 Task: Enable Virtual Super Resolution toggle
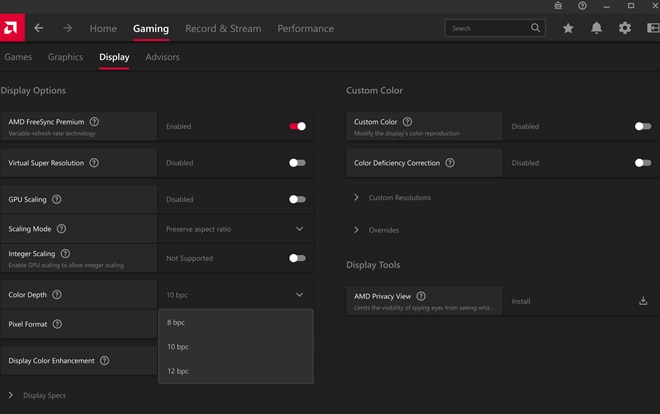[x=297, y=163]
